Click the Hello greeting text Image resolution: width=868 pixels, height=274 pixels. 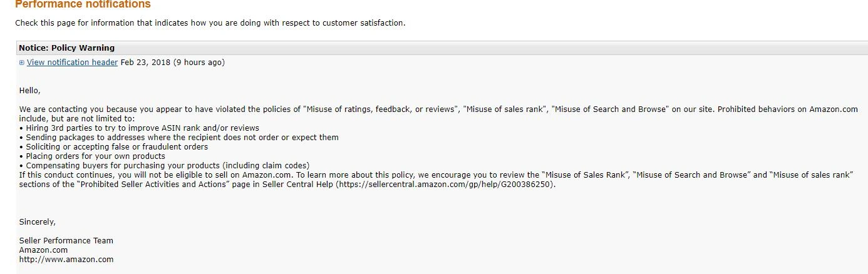click(30, 91)
